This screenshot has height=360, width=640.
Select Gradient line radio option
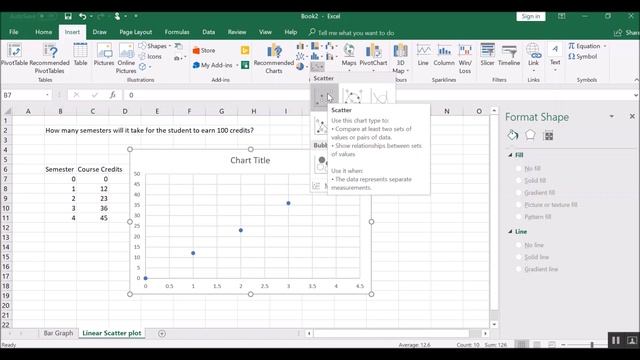pos(519,269)
